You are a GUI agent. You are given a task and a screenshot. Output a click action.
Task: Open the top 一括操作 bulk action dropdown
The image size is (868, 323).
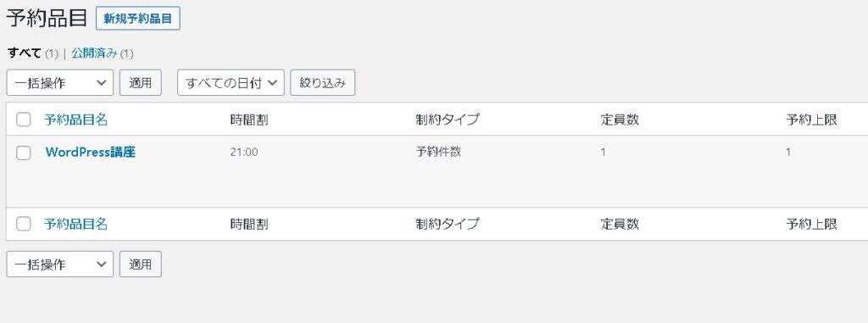pyautogui.click(x=60, y=82)
